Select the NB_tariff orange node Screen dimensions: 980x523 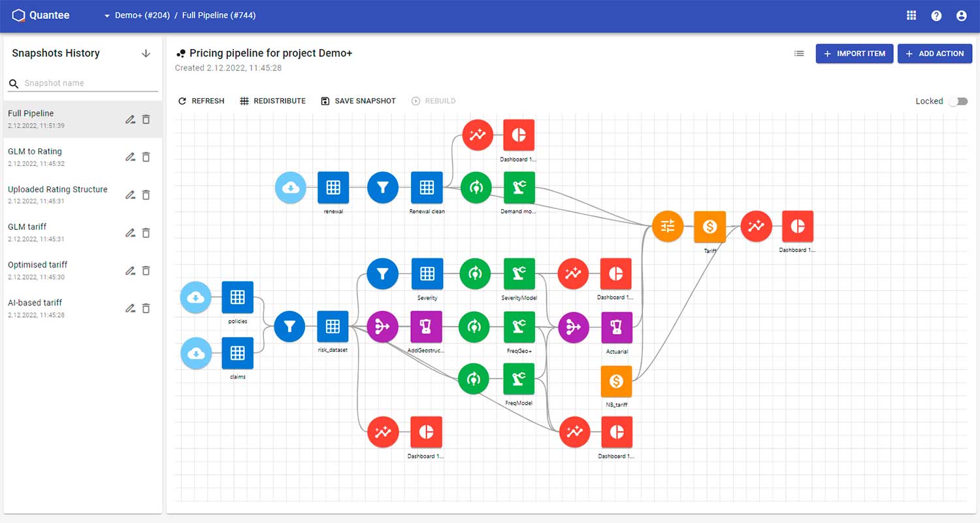pos(617,381)
